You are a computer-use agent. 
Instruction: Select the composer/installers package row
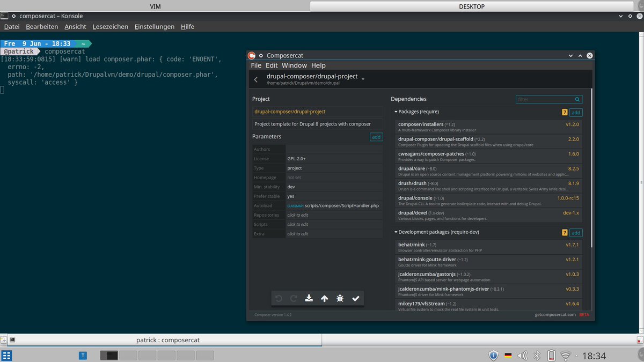[x=489, y=127]
